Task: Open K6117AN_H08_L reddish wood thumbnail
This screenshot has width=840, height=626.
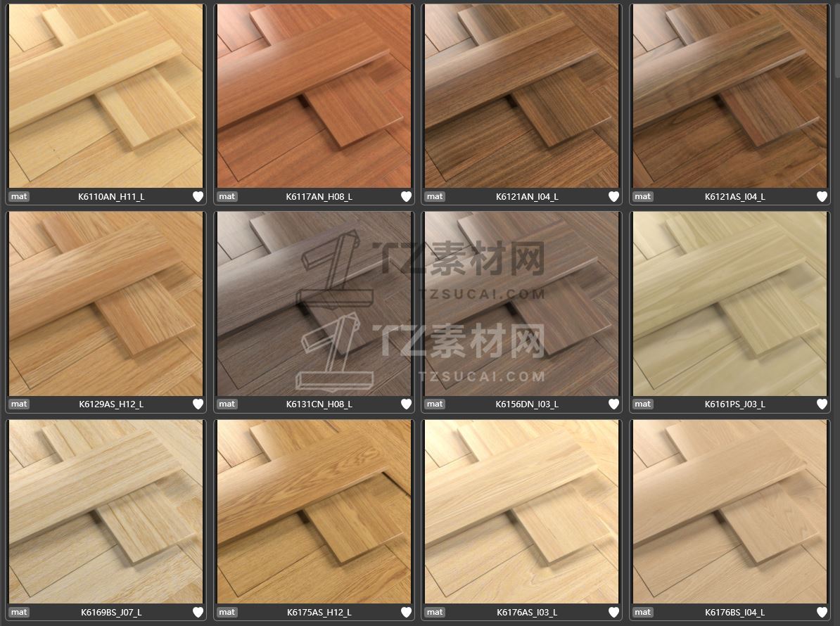Action: tap(314, 96)
